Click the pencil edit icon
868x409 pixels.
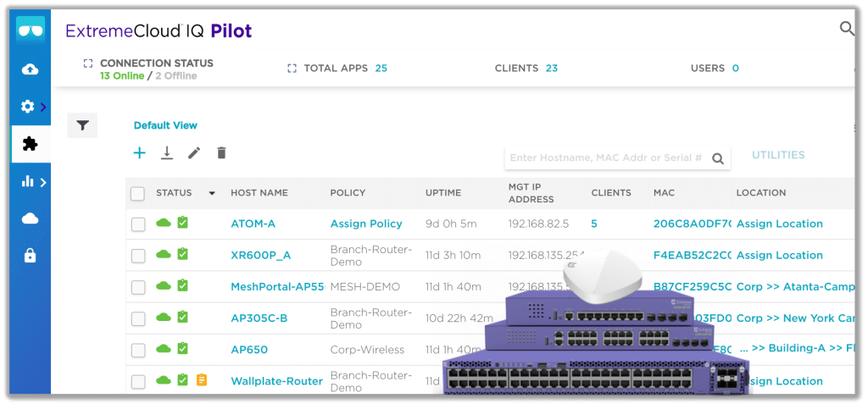(x=194, y=153)
